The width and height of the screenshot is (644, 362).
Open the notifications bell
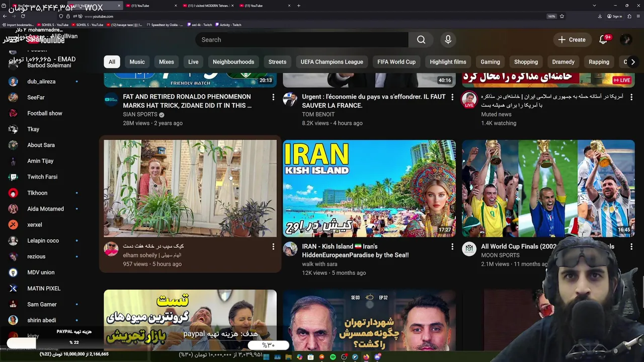coord(603,40)
